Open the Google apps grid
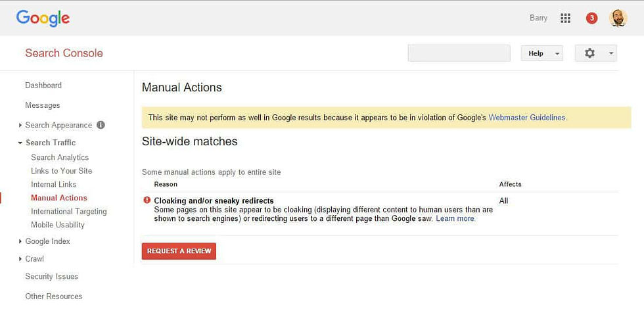Viewport: 644px width, 309px height. click(x=565, y=18)
